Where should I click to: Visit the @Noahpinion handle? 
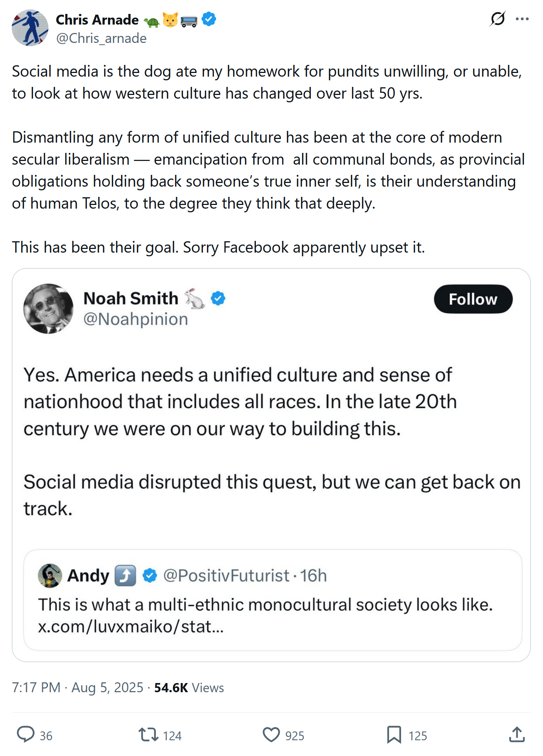(x=136, y=319)
